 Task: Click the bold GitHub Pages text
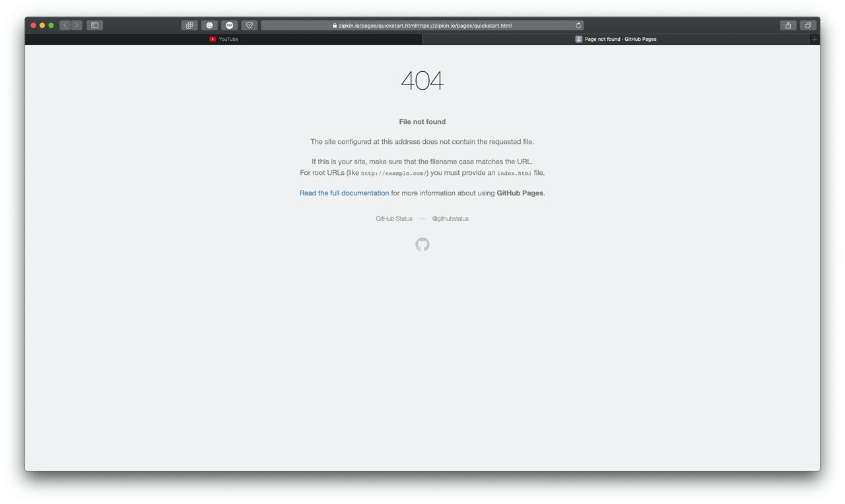[x=520, y=193]
